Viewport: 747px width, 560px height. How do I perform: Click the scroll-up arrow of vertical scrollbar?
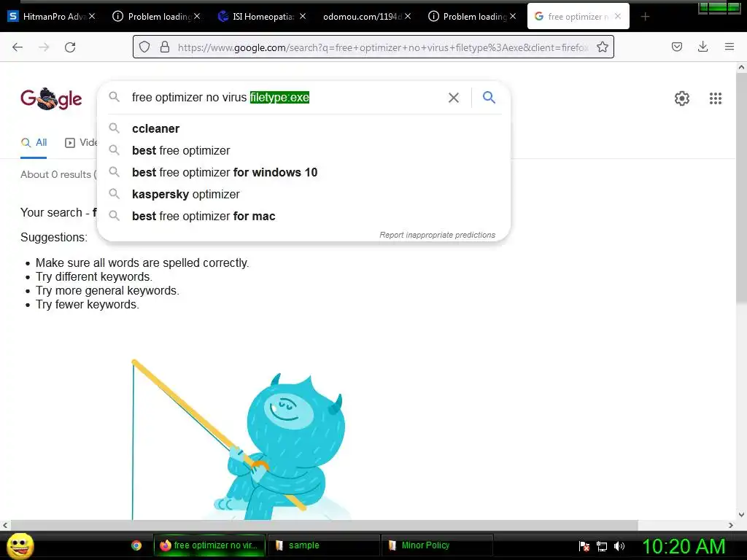(x=741, y=68)
